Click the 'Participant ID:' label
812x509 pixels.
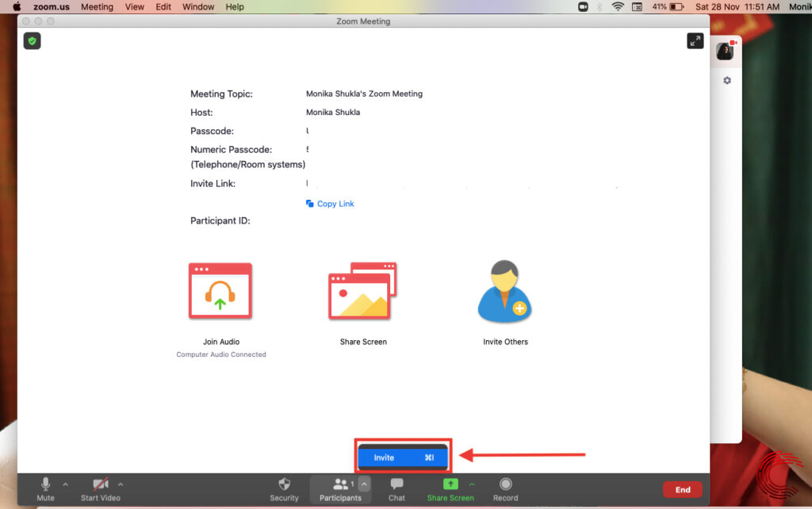220,220
